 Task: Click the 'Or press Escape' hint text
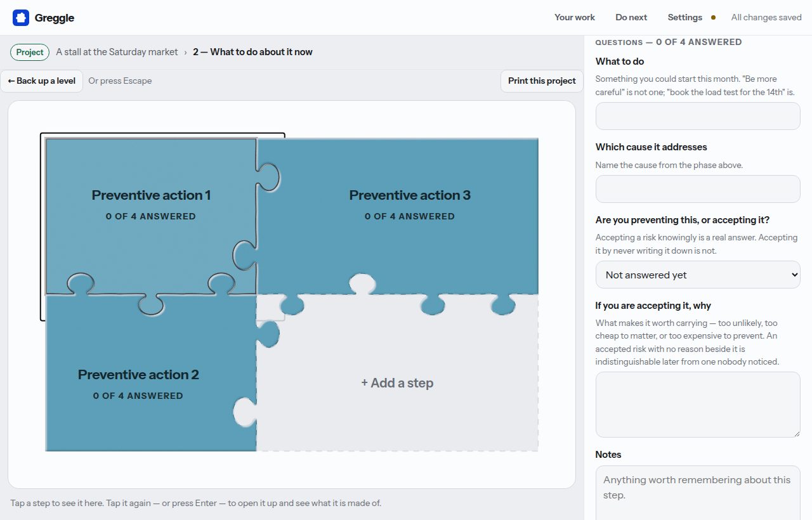pyautogui.click(x=120, y=81)
